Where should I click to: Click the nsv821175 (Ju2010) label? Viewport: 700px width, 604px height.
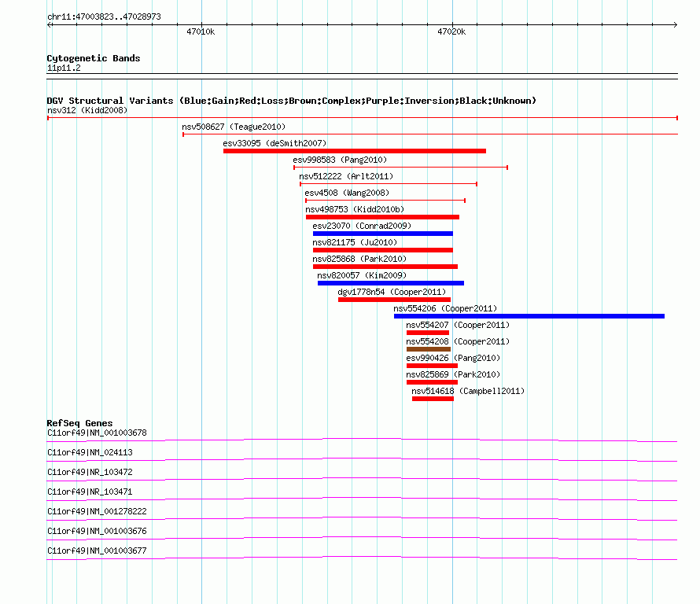point(355,242)
